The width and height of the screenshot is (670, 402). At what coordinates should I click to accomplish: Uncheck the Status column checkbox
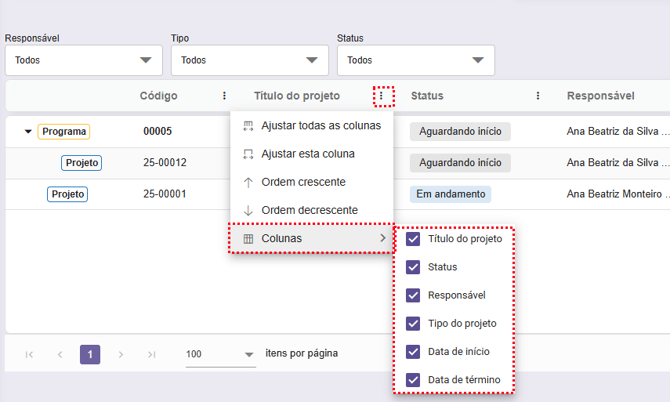click(x=413, y=267)
